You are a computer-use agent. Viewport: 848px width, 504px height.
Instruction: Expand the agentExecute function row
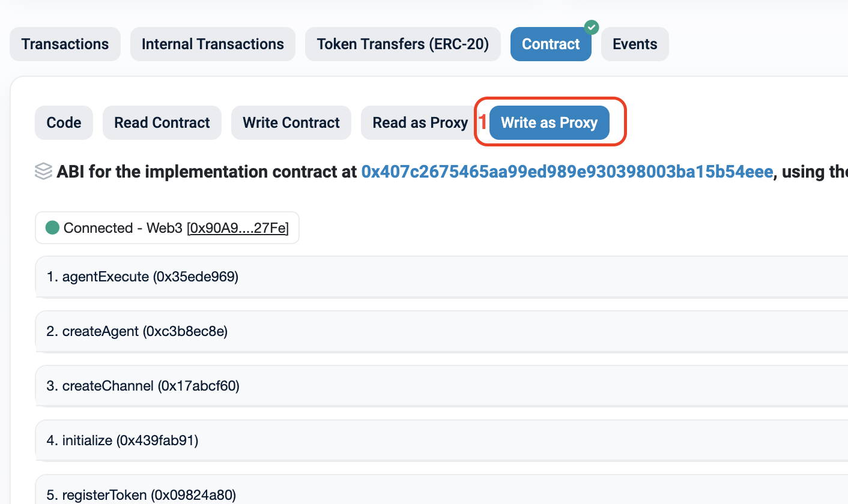(x=143, y=277)
